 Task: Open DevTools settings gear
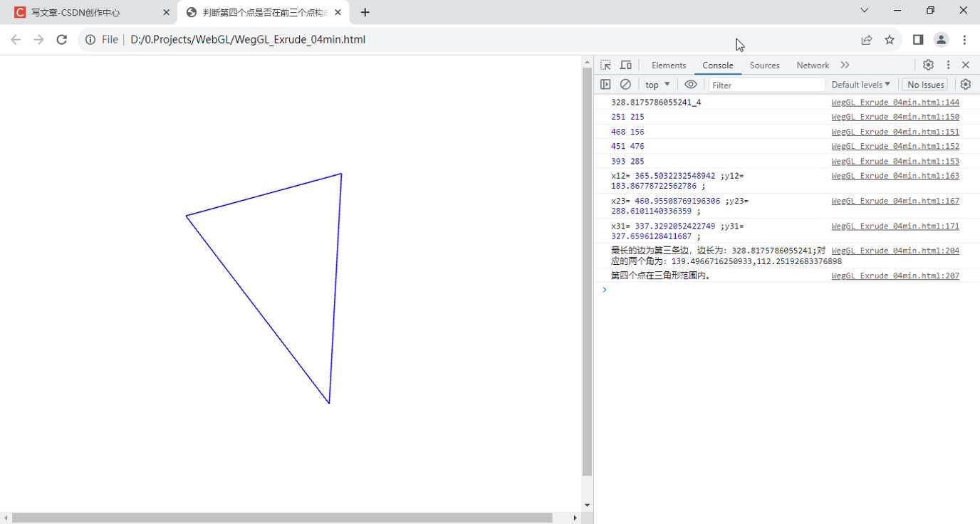click(928, 65)
